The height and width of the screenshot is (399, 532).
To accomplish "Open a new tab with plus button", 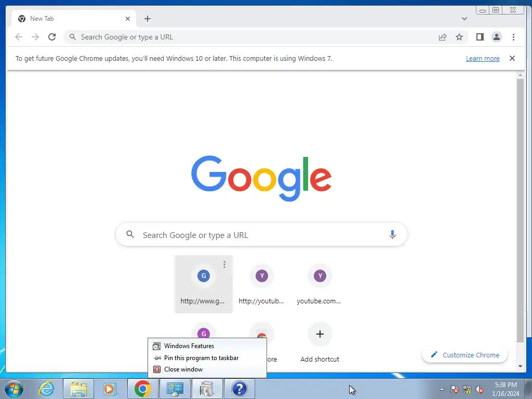I will [147, 19].
